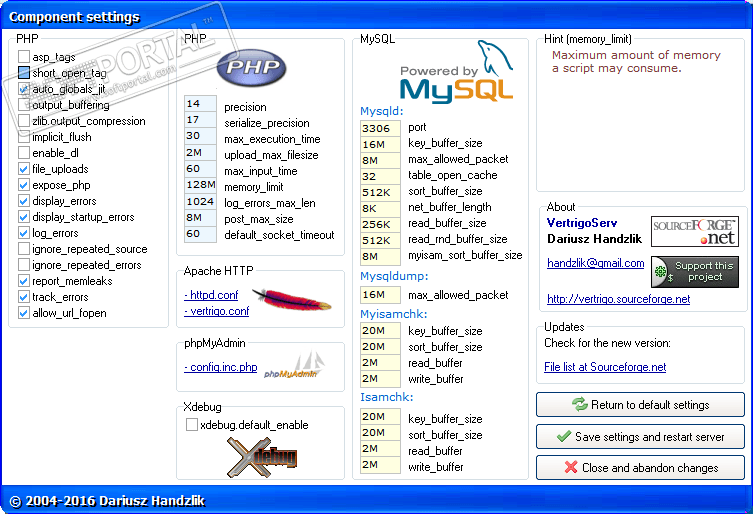
Task: Click Isamchk sort_buffer_size field
Action: 380,432
